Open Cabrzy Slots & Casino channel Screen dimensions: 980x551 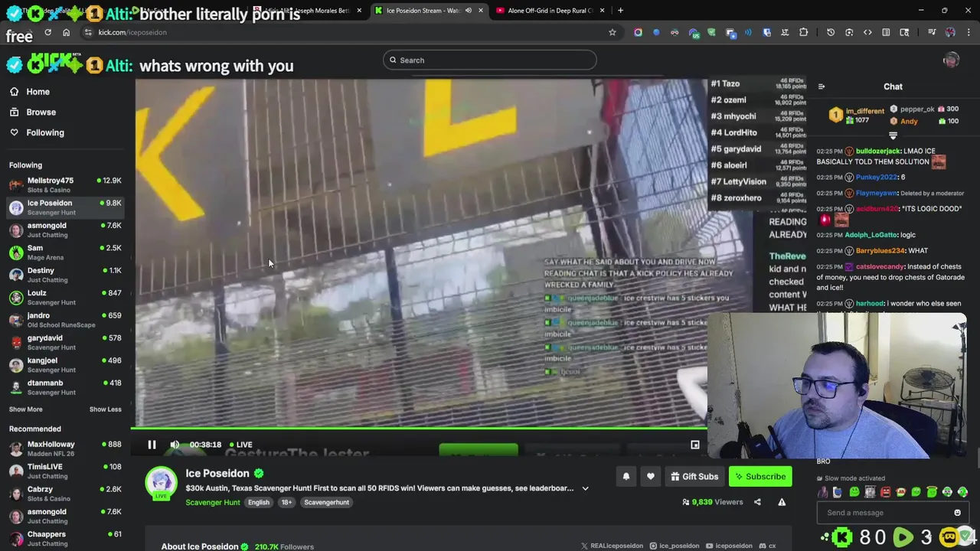pos(65,494)
